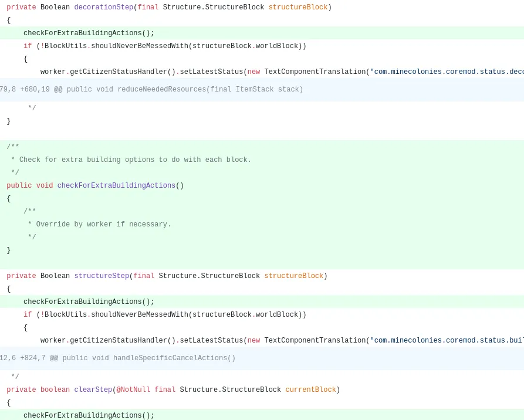Click the +824,7 line range marker

(33, 358)
